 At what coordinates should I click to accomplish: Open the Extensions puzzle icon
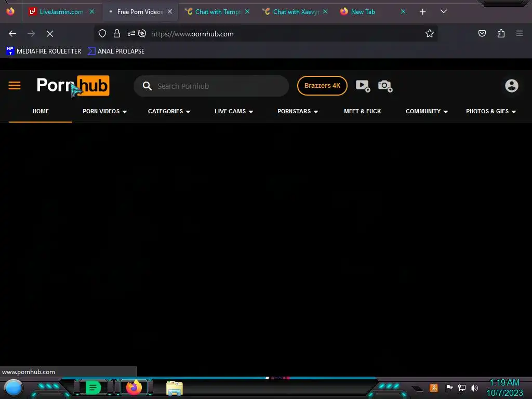(x=501, y=33)
